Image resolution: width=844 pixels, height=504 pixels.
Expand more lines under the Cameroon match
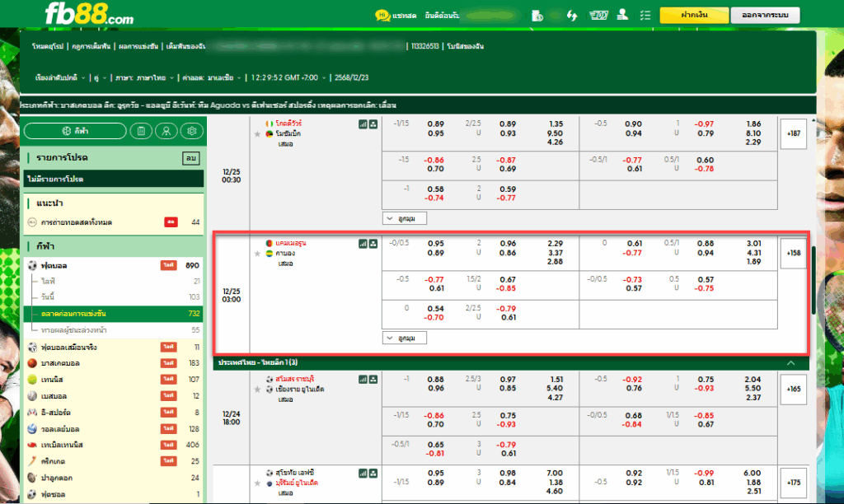tap(404, 338)
